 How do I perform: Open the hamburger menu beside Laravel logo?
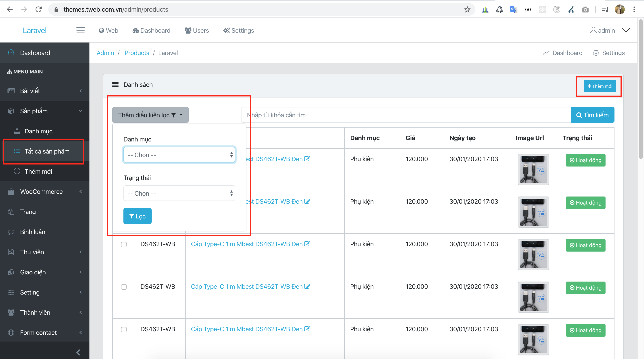80,30
